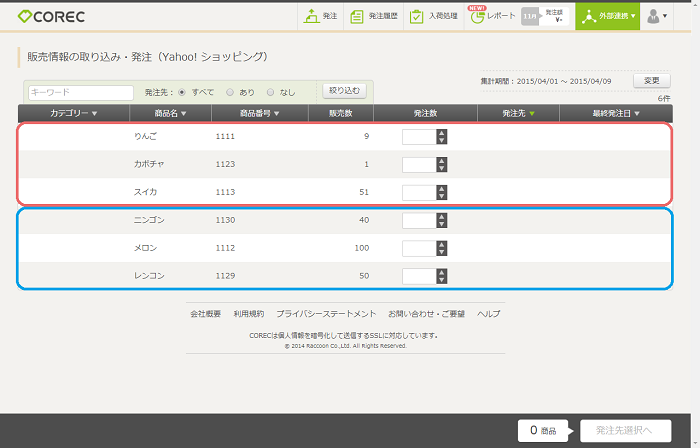Increase order quantity for スイカ

click(442, 189)
